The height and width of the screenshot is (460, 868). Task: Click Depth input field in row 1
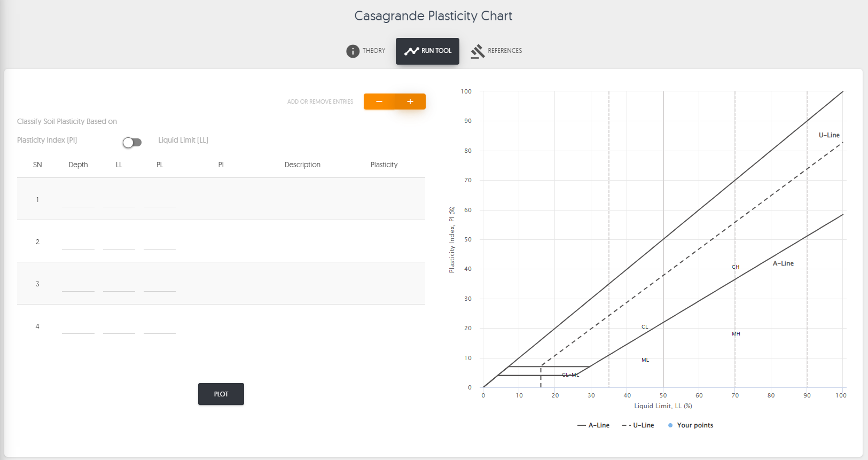pyautogui.click(x=78, y=200)
